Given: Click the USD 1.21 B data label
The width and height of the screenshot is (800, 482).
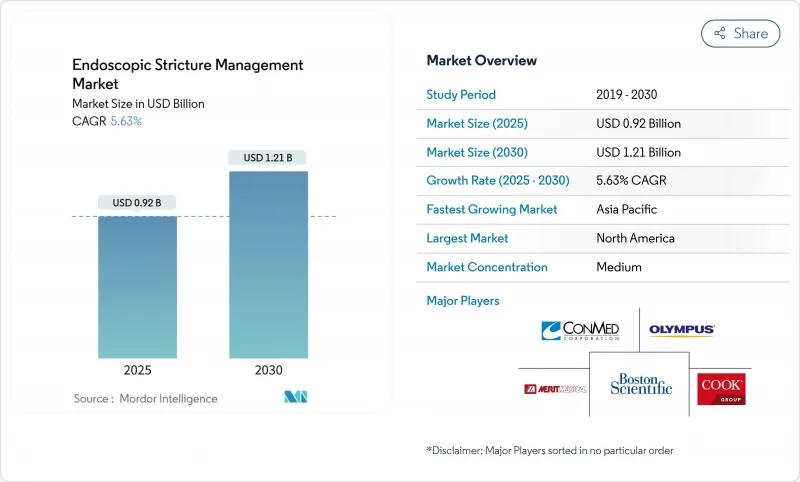Looking at the screenshot, I should coord(268,158).
